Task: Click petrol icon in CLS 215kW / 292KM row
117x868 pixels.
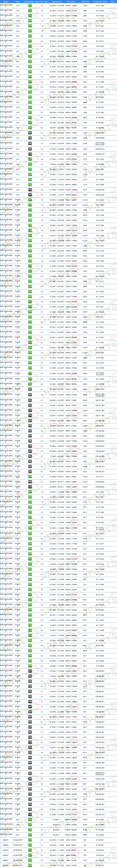Action: [30, 169]
